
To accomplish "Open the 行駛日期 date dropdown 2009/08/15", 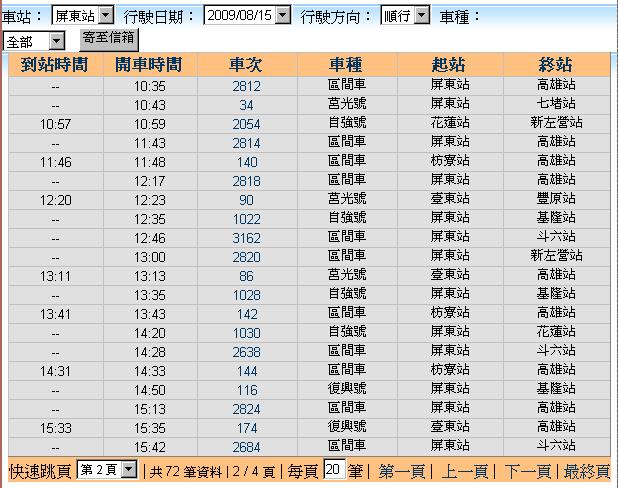I will click(247, 15).
